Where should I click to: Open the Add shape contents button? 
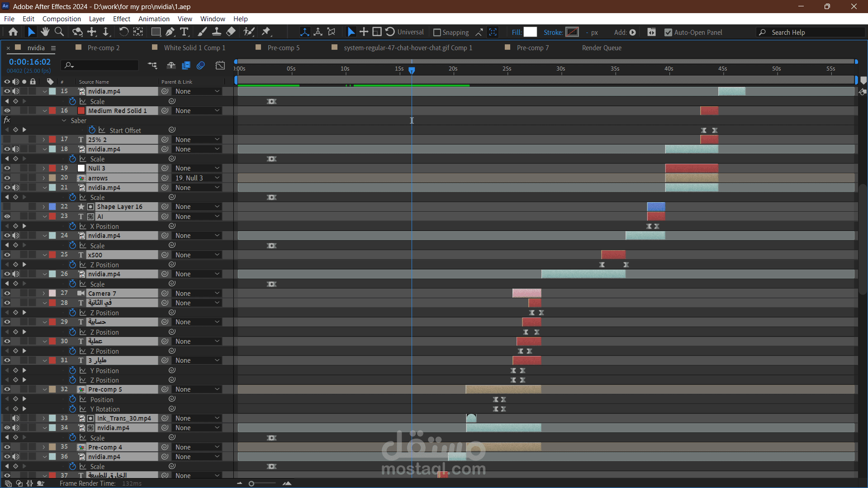click(x=633, y=33)
